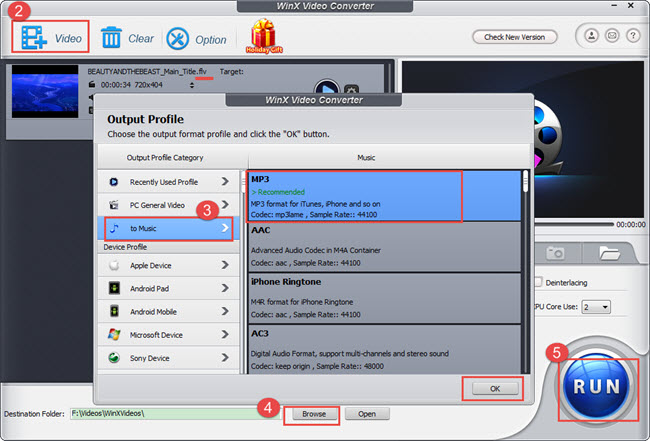Select the to Music category

pyautogui.click(x=169, y=228)
